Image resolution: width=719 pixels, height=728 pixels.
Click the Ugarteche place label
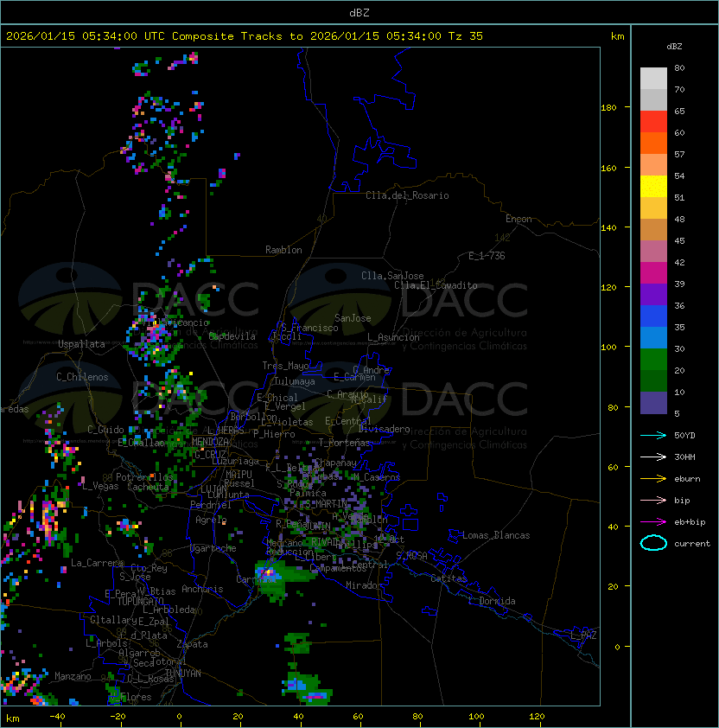point(213,548)
